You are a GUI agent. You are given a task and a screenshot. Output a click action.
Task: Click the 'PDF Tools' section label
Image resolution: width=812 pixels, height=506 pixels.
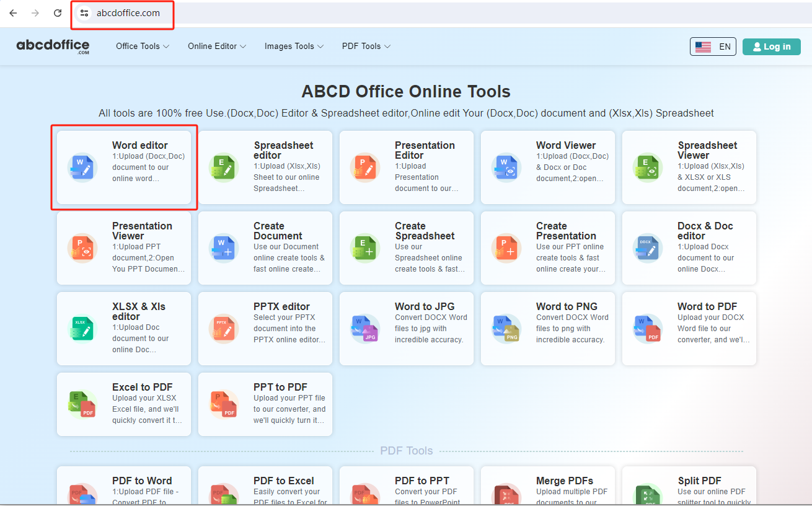pyautogui.click(x=407, y=451)
